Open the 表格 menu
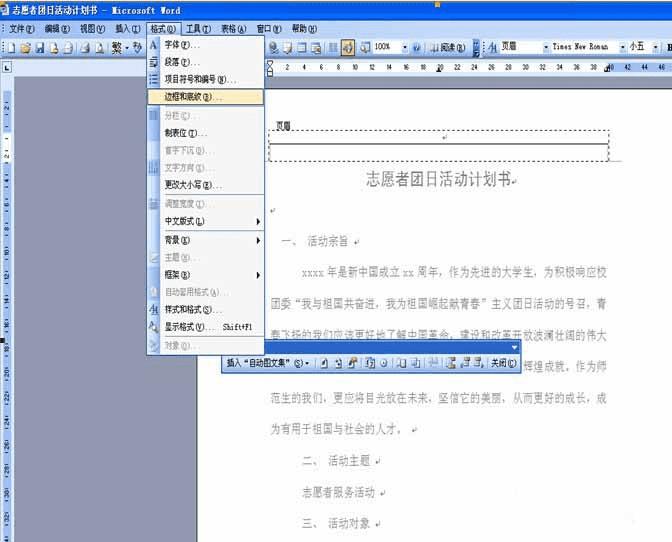672x542 pixels. pos(234,29)
